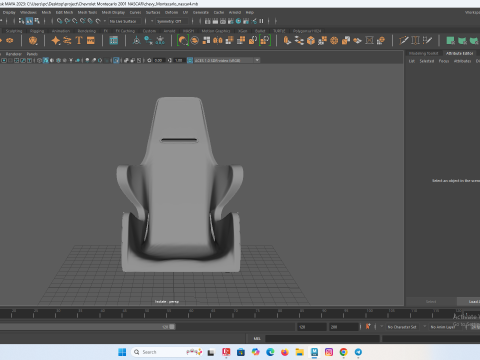Click the teal table content browser shelf icon
480x360 pixels.
114,41
